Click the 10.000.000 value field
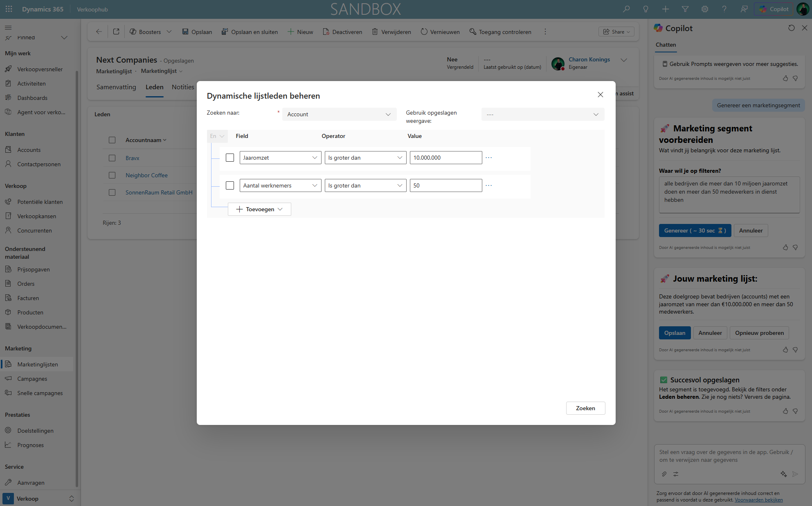The image size is (812, 506). (445, 158)
